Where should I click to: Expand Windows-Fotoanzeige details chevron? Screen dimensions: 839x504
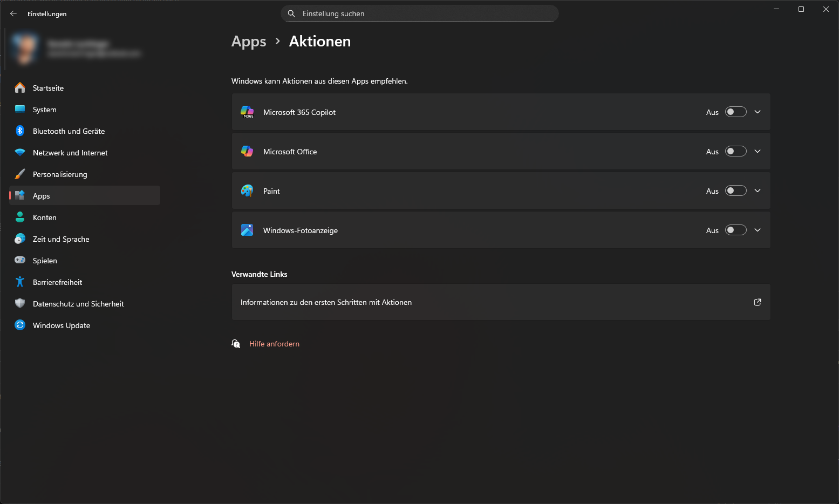pyautogui.click(x=758, y=230)
